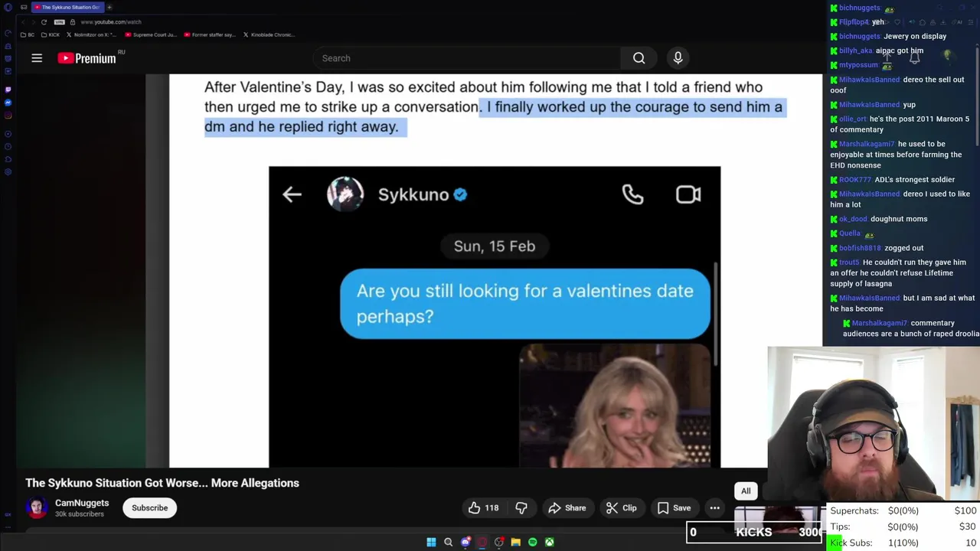Click chat user 'billyh_aka' name
The width and height of the screenshot is (980, 551).
coord(856,51)
